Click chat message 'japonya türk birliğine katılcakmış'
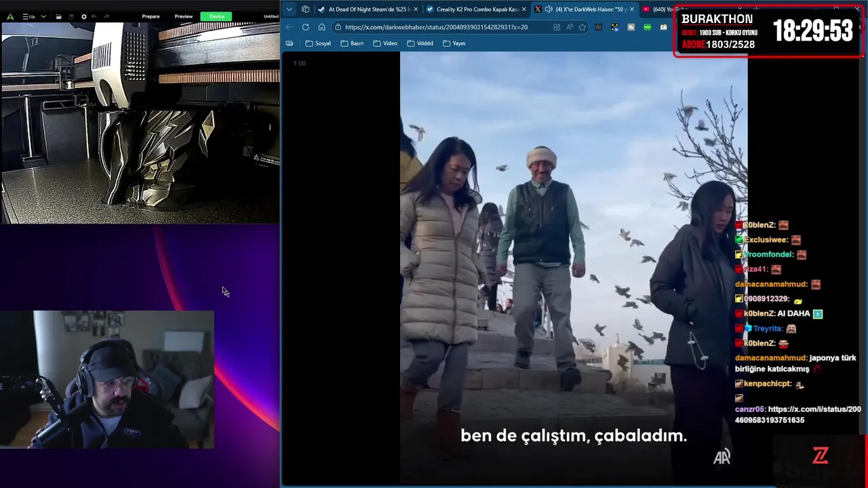Screen dimensions: 868x488 pos(795,363)
